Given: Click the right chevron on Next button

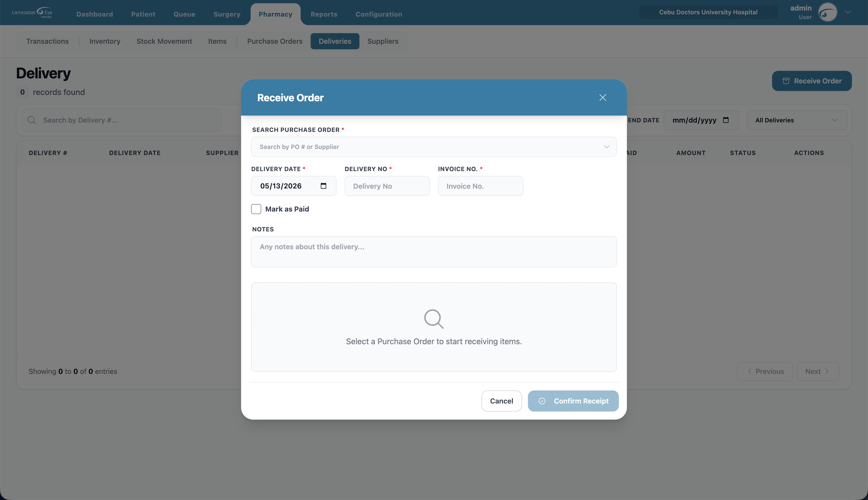Looking at the screenshot, I should coord(827,371).
